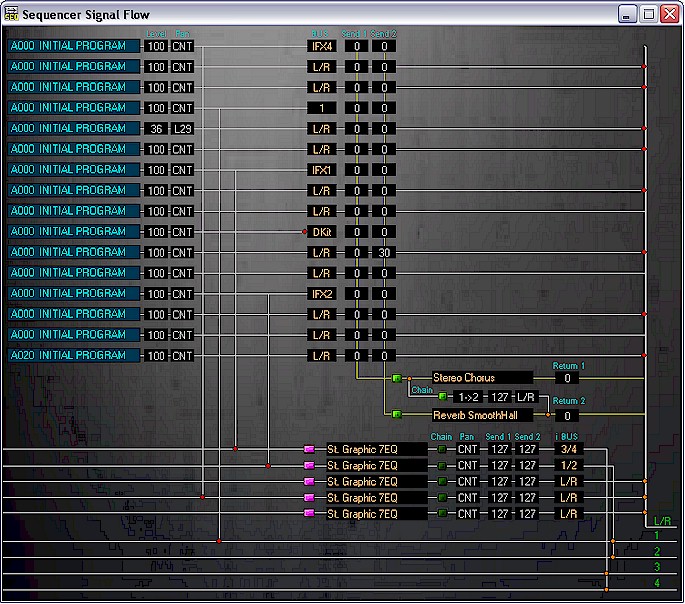Click the Return 1 label
Image resolution: width=685 pixels, height=604 pixels.
568,366
